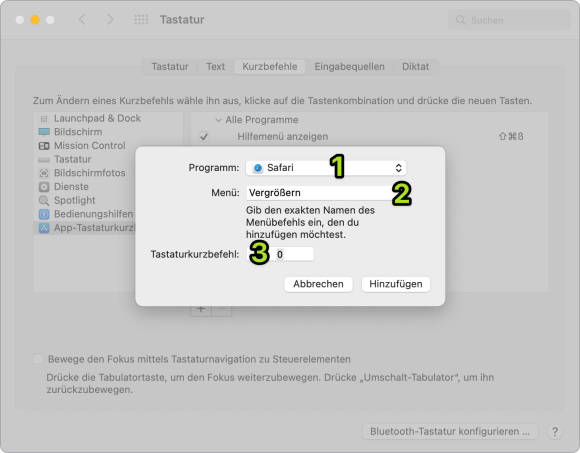This screenshot has width=580, height=453.
Task: Click the forward navigation arrow
Action: pos(110,19)
